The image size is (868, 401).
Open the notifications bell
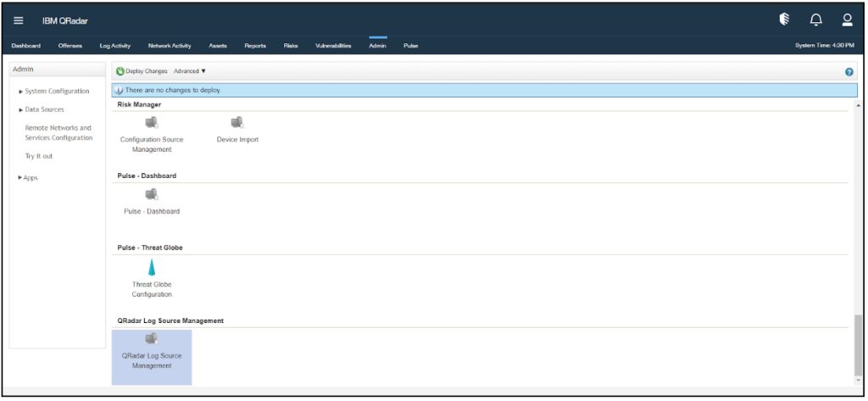click(815, 20)
